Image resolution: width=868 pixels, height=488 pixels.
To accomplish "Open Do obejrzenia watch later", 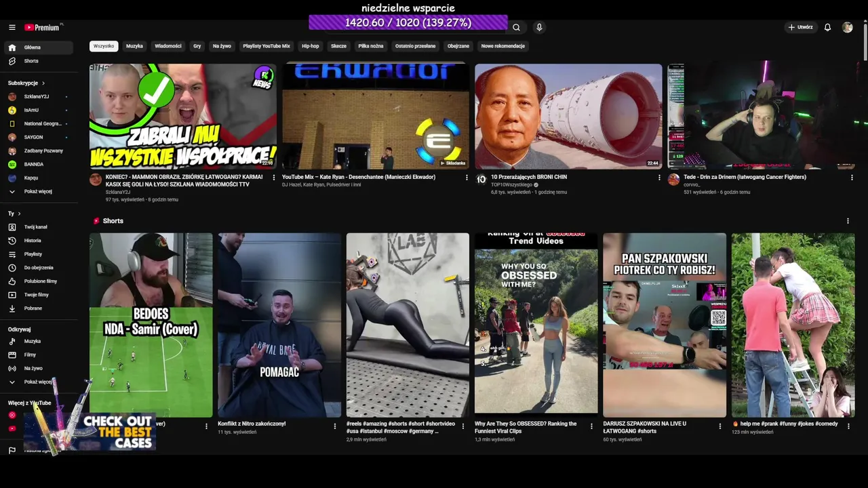I will tap(37, 268).
